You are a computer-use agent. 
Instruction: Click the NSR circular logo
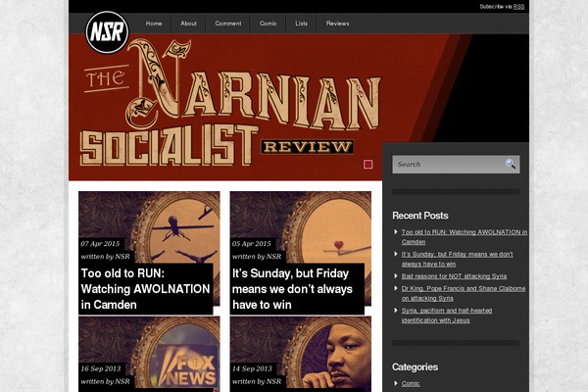coord(107,32)
